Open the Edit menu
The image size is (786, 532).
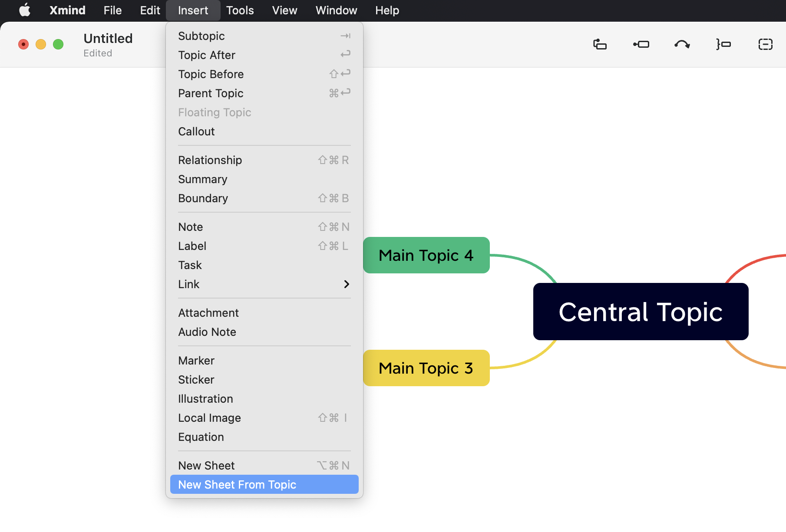coord(150,10)
